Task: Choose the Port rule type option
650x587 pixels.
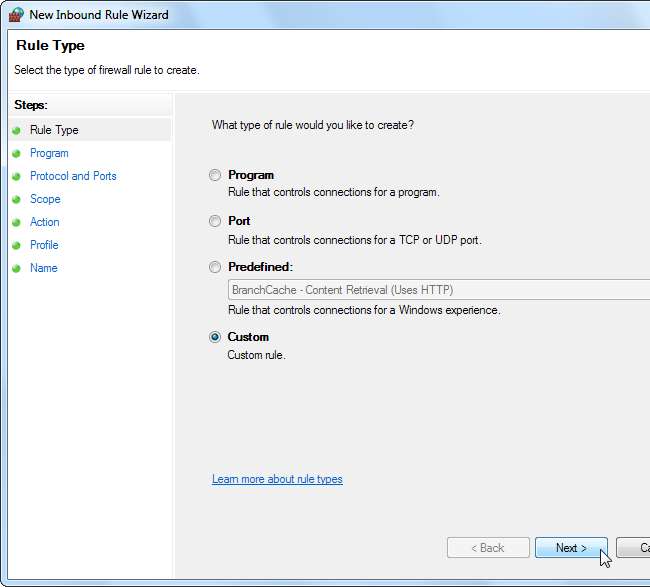Action: 215,222
